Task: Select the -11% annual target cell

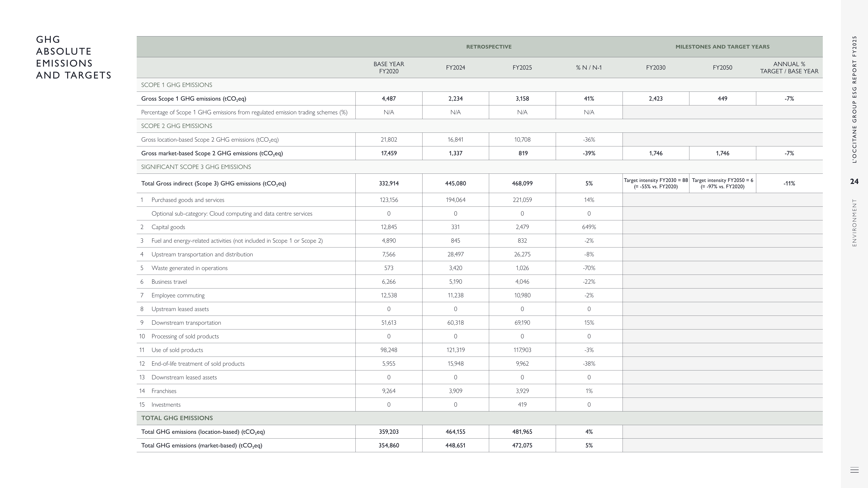Action: (789, 183)
